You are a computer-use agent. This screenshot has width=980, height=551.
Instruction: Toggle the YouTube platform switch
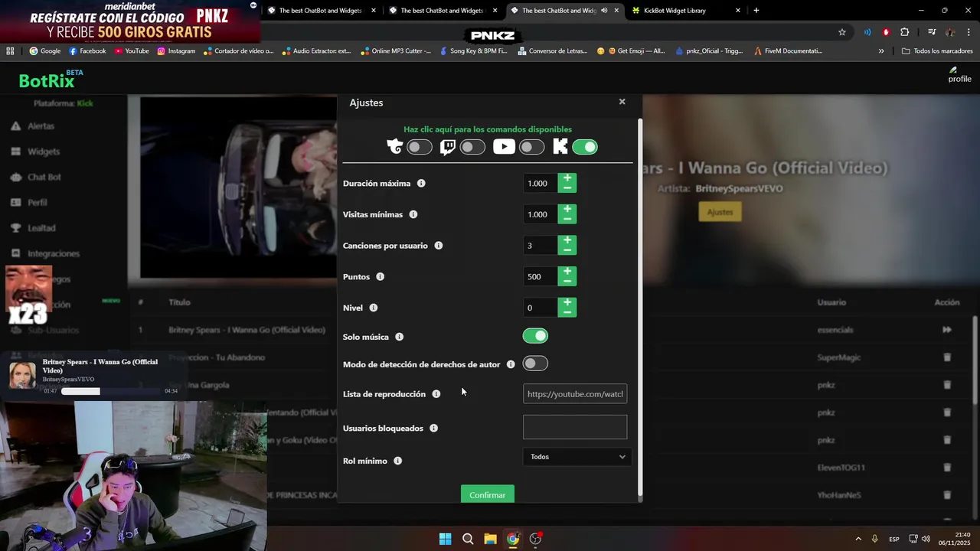pyautogui.click(x=531, y=147)
